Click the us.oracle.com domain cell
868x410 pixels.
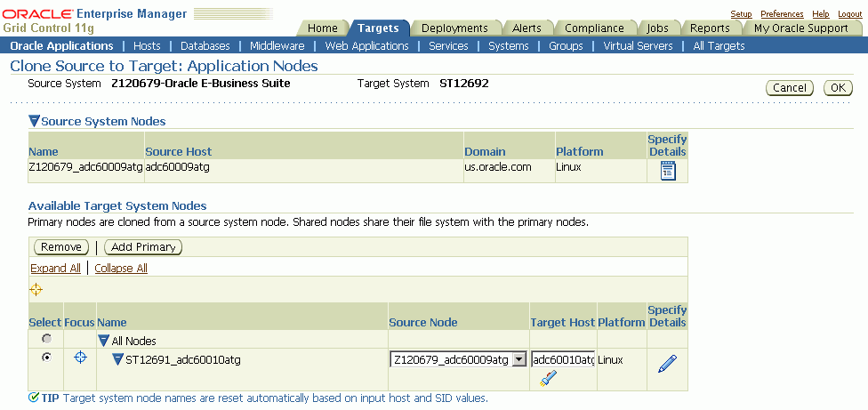(x=498, y=166)
